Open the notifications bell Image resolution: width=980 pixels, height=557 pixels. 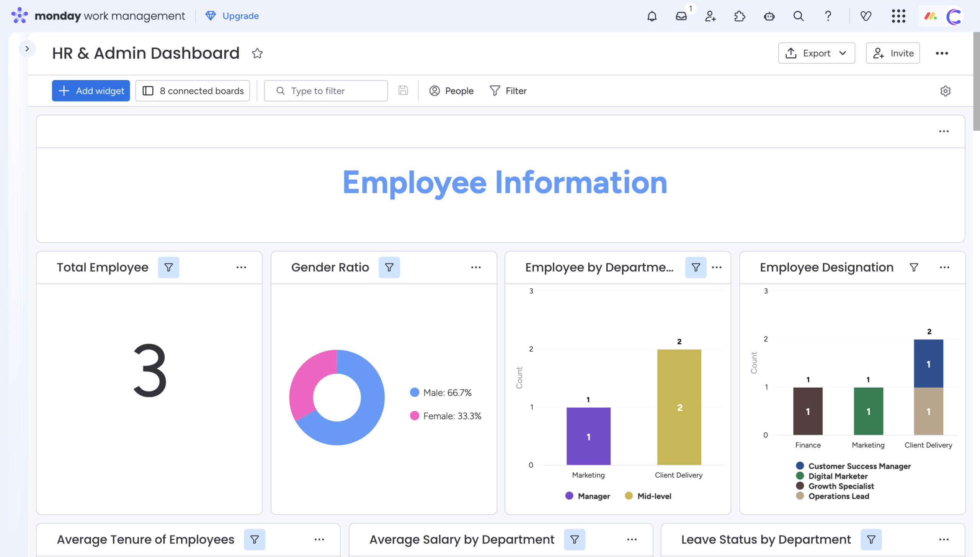tap(652, 16)
